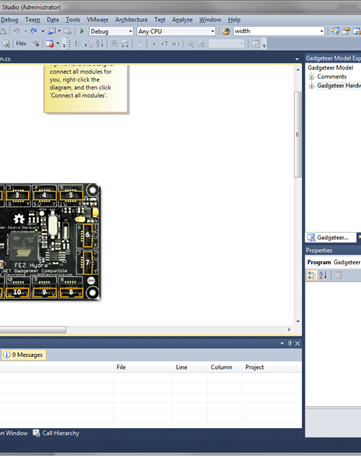Select socket 6 on the FEZ Hydra board
361x456 pixels.
tap(87, 235)
